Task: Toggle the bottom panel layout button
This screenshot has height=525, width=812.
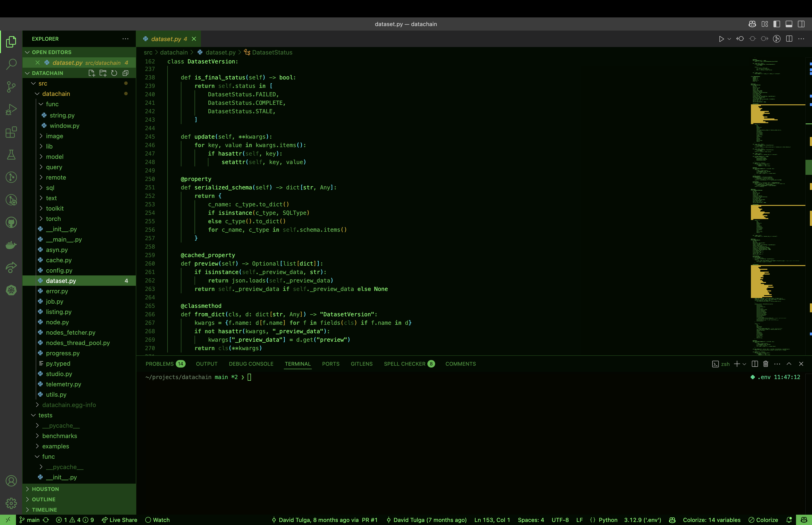Action: coord(789,24)
